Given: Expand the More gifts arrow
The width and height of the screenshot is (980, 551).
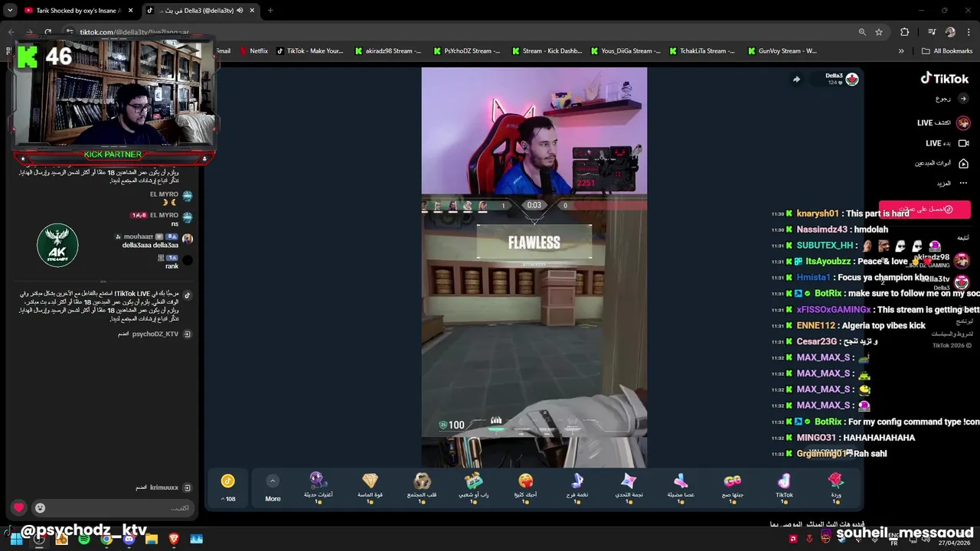Looking at the screenshot, I should pyautogui.click(x=273, y=481).
